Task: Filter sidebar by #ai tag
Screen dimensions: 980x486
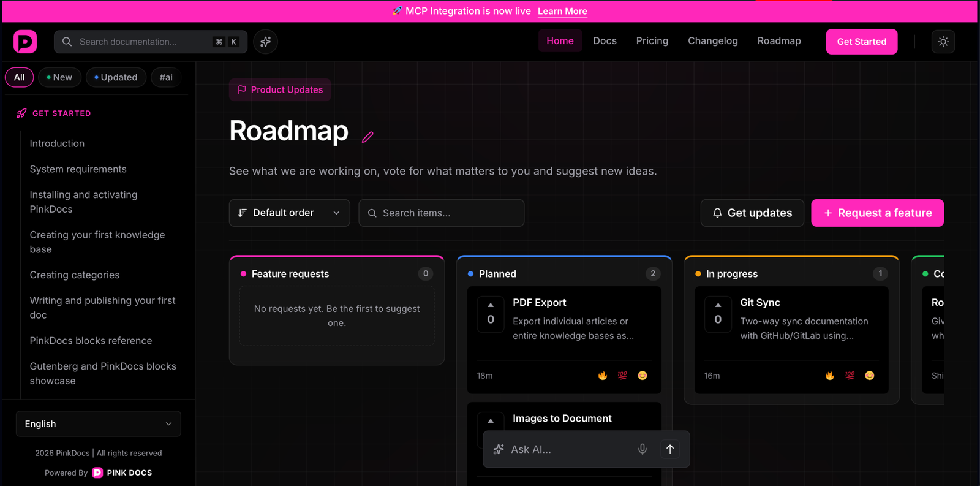Action: point(166,77)
